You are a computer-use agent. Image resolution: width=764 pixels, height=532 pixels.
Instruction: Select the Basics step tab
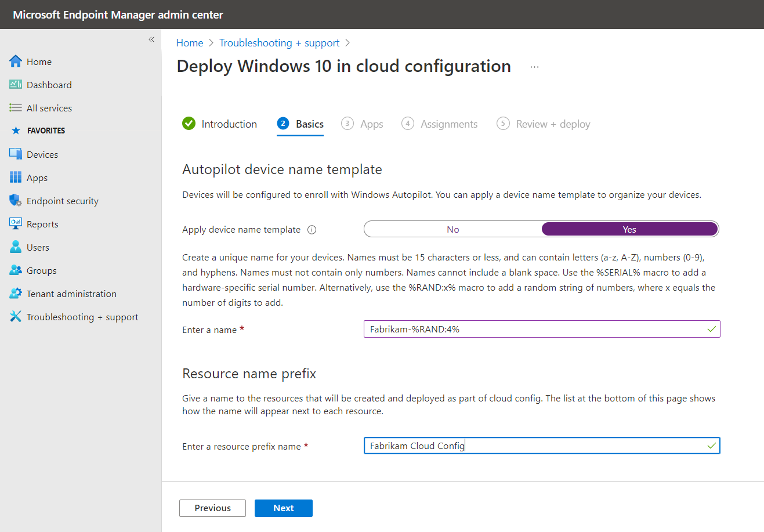click(x=300, y=124)
